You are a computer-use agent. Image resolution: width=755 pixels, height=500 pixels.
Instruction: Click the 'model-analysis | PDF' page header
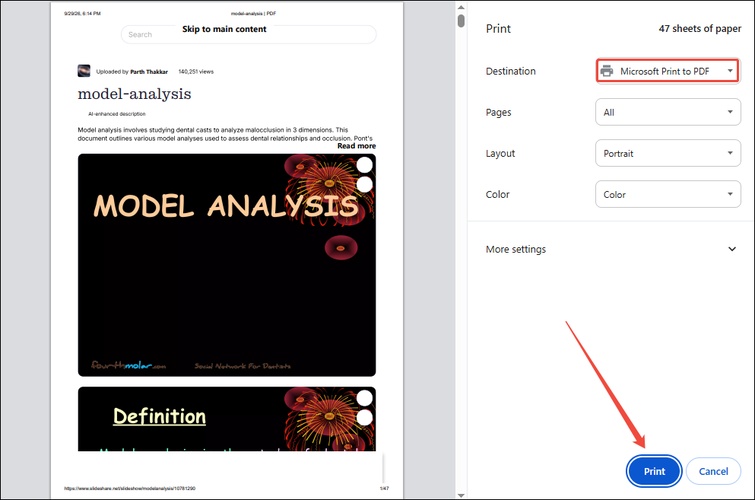[x=253, y=13]
